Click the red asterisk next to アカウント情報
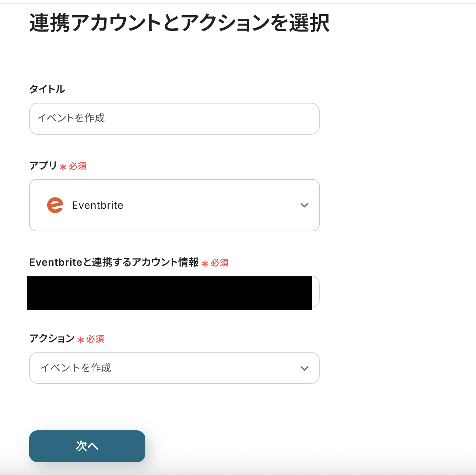476x475 pixels. 205,264
